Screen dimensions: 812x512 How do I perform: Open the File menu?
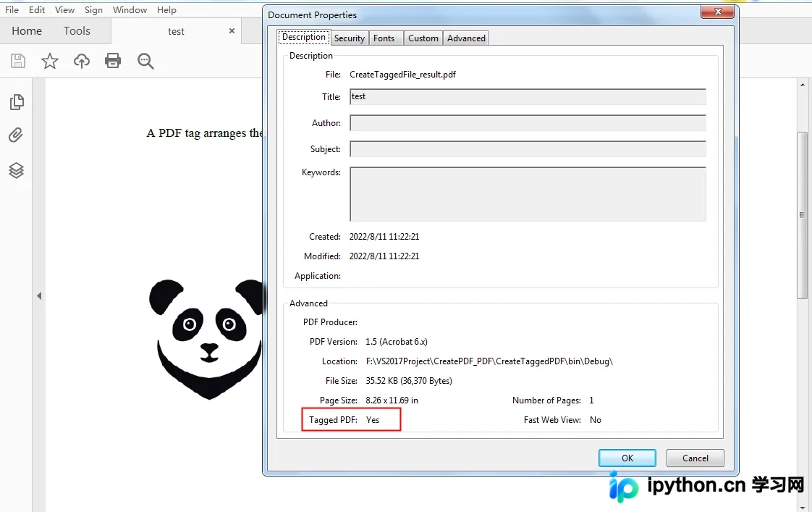12,10
